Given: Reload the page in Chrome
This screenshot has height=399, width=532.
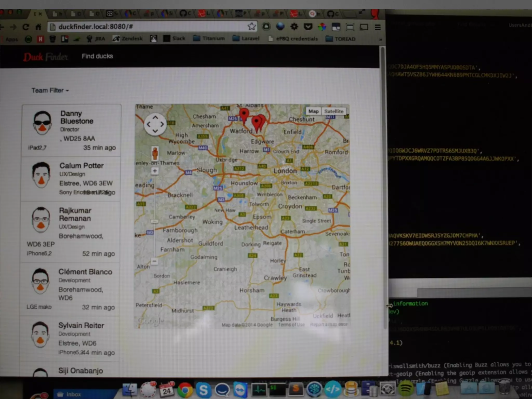Looking at the screenshot, I should click(x=26, y=27).
